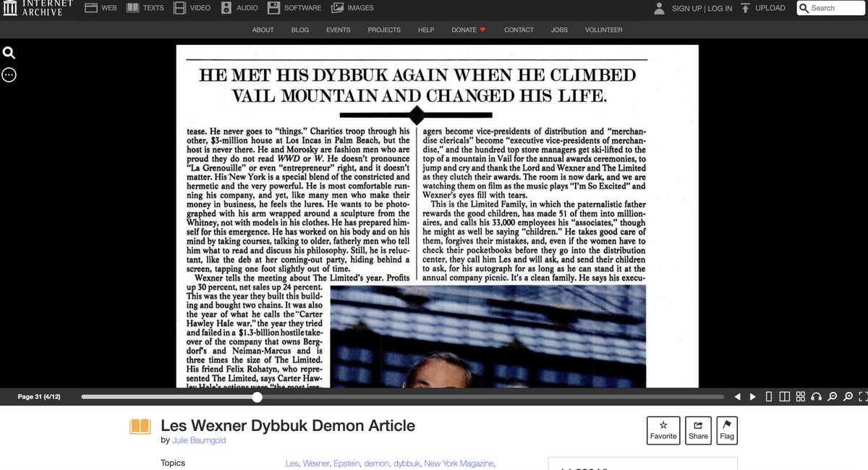868x470 pixels.
Task: Open the EVENTS link
Action: click(339, 30)
